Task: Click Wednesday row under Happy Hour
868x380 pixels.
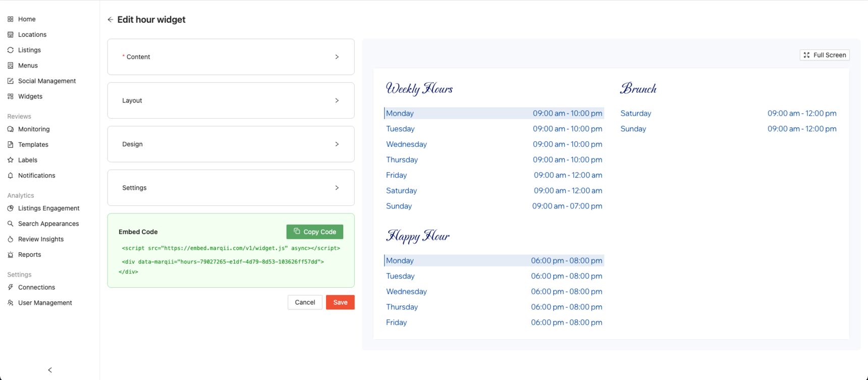Action: click(x=494, y=292)
